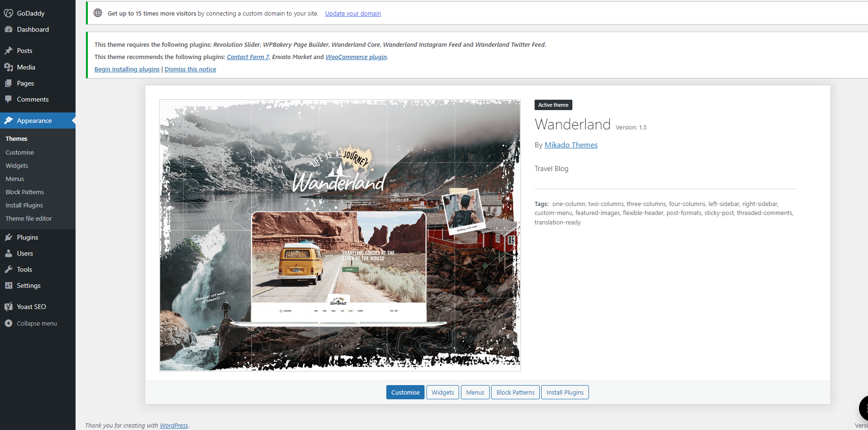This screenshot has height=430, width=868.
Task: Click the Settings sliders icon
Action: tap(9, 285)
